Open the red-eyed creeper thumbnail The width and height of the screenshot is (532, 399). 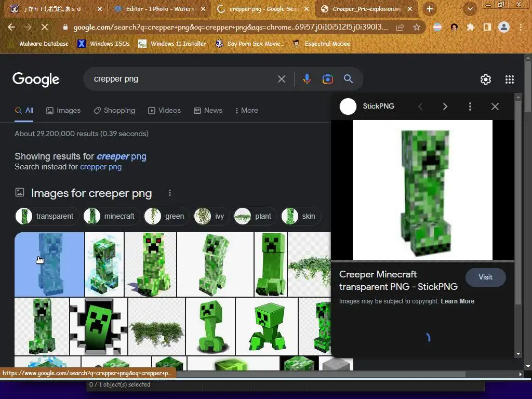point(150,264)
